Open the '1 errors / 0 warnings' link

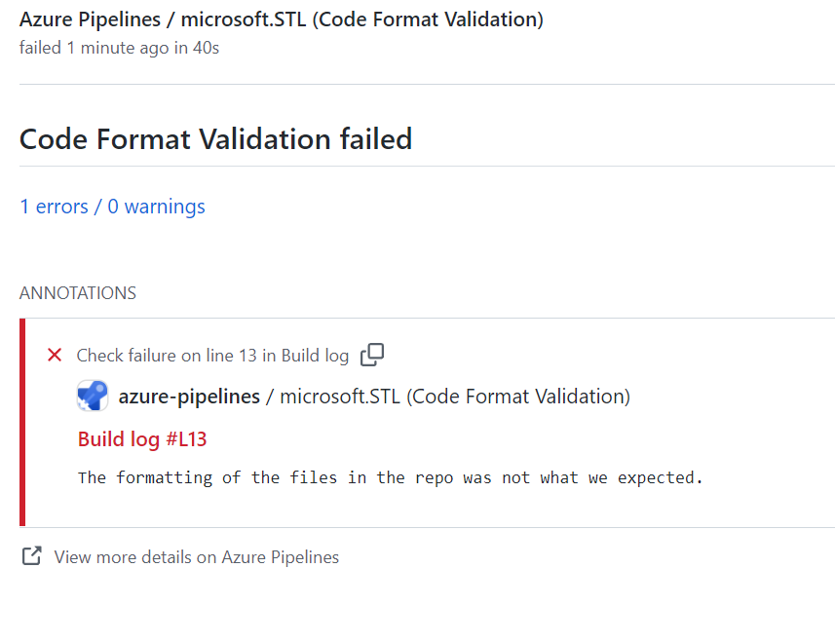(x=112, y=207)
